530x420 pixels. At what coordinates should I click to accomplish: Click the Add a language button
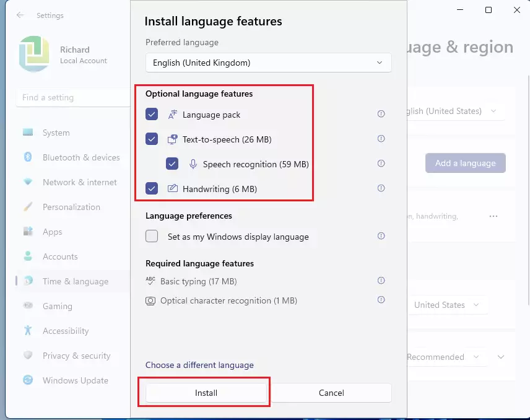[466, 163]
